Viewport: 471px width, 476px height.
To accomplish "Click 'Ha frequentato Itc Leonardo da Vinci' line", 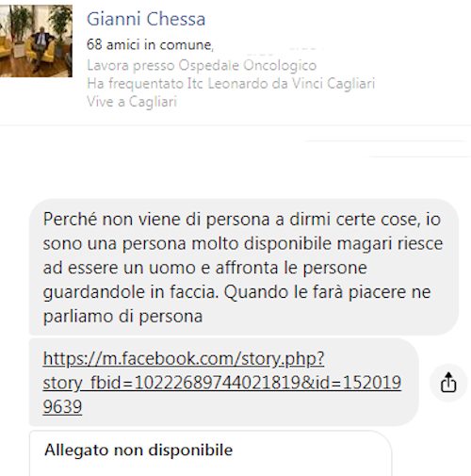I will point(231,84).
